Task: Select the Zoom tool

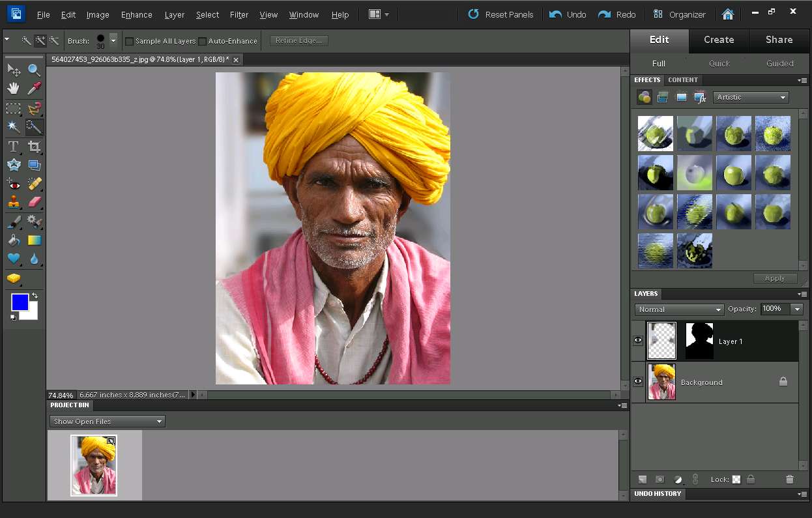Action: click(x=33, y=69)
